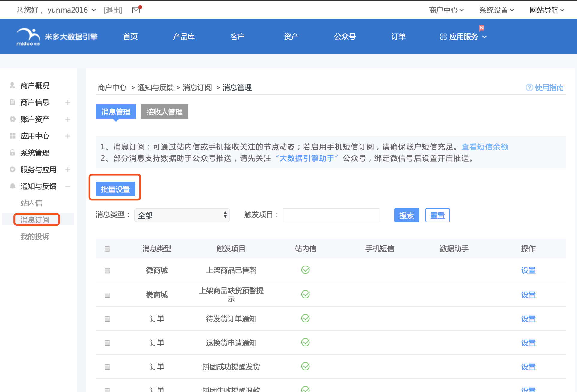Click the 重置 button
The width and height of the screenshot is (577, 392).
pos(437,215)
